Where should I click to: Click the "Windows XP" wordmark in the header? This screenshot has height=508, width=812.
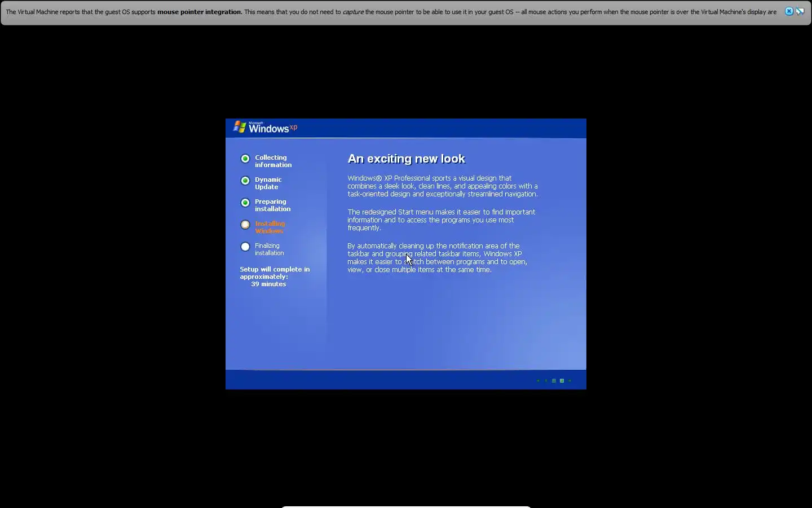point(273,128)
